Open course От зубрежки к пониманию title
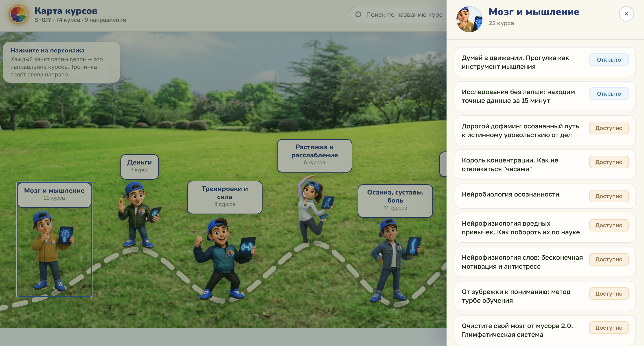Screen dimensions: 644x346 (516, 296)
